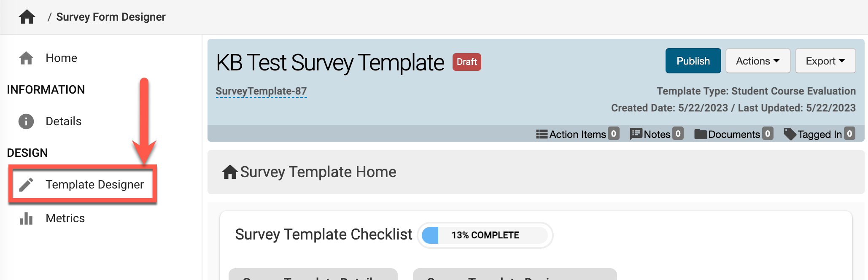Open Details under Information
The image size is (868, 280).
[x=63, y=121]
